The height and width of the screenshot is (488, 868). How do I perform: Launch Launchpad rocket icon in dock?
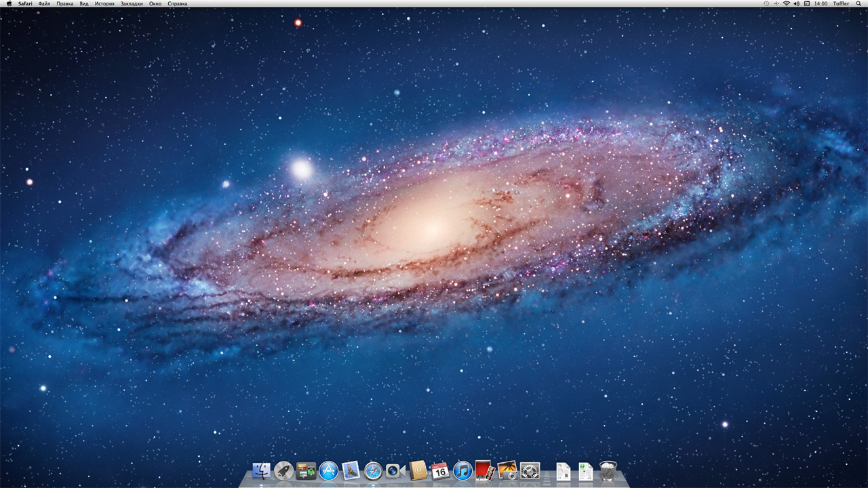click(x=283, y=470)
